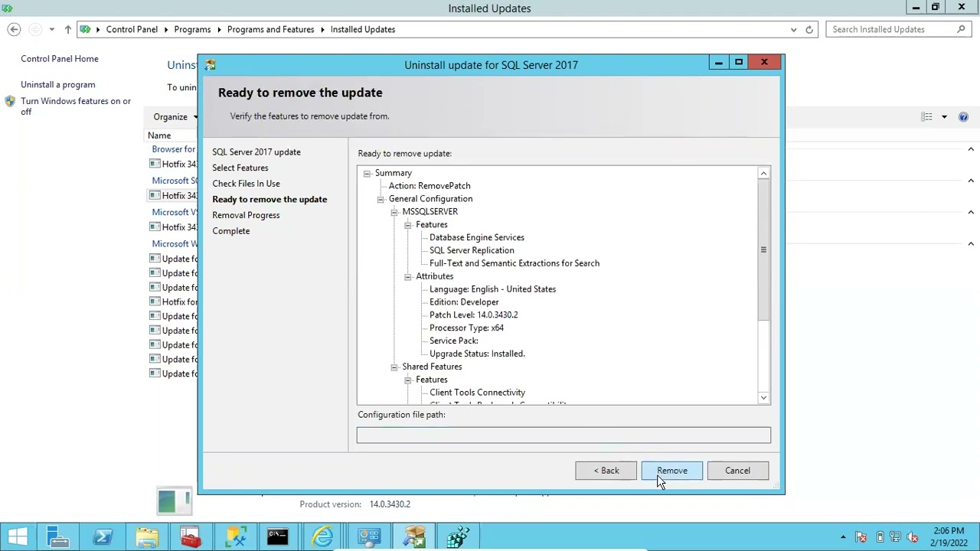Show hidden tray icons arrow
The height and width of the screenshot is (551, 980).
click(844, 537)
